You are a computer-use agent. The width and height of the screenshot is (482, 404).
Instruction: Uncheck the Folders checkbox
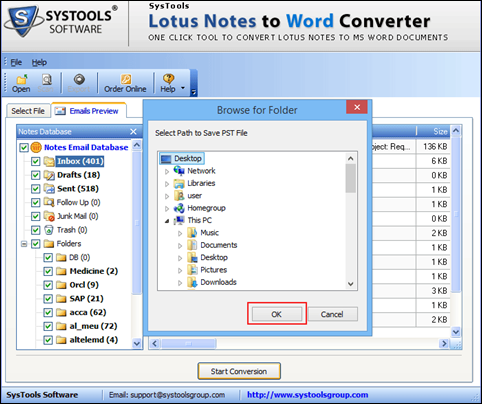pyautogui.click(x=35, y=244)
